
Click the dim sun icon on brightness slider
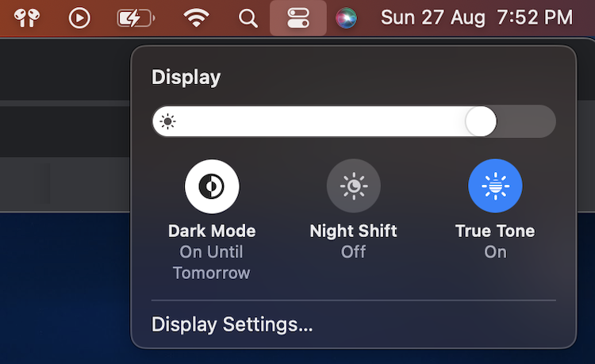[167, 121]
